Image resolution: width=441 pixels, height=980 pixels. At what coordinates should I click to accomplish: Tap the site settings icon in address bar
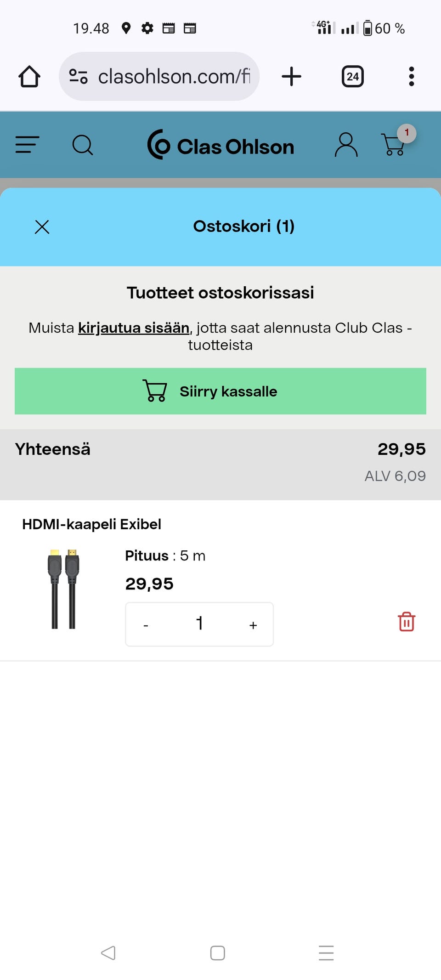click(79, 76)
